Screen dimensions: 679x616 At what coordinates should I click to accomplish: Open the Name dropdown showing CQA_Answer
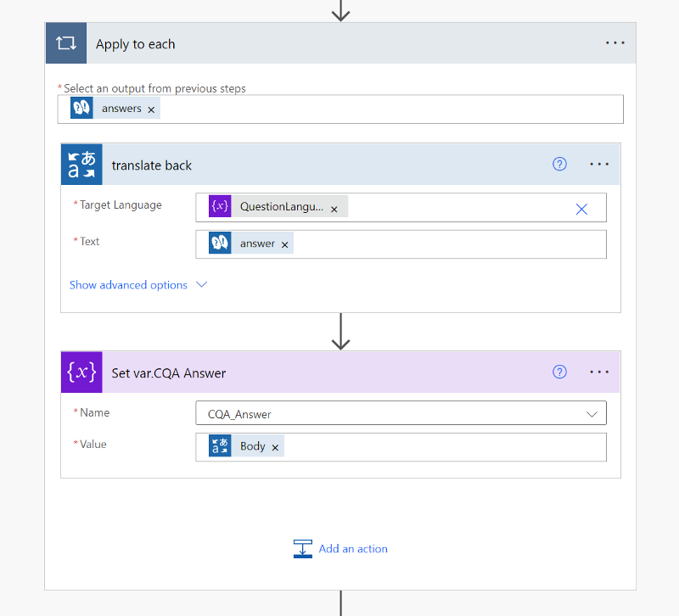401,413
